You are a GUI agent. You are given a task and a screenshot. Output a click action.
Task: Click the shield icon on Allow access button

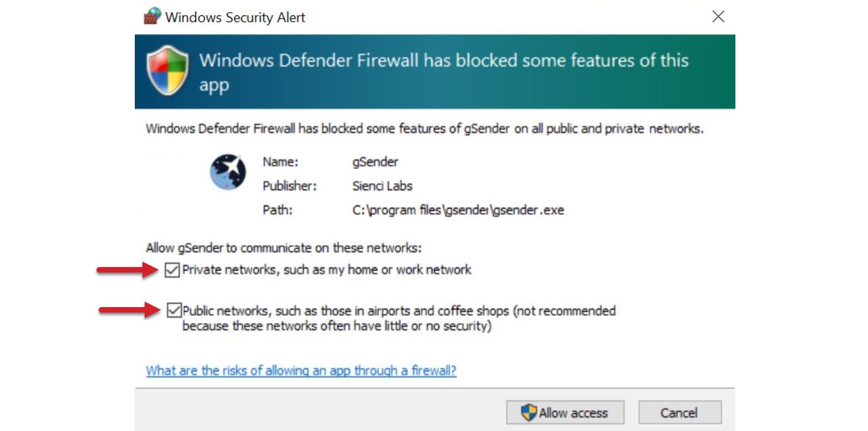point(528,412)
